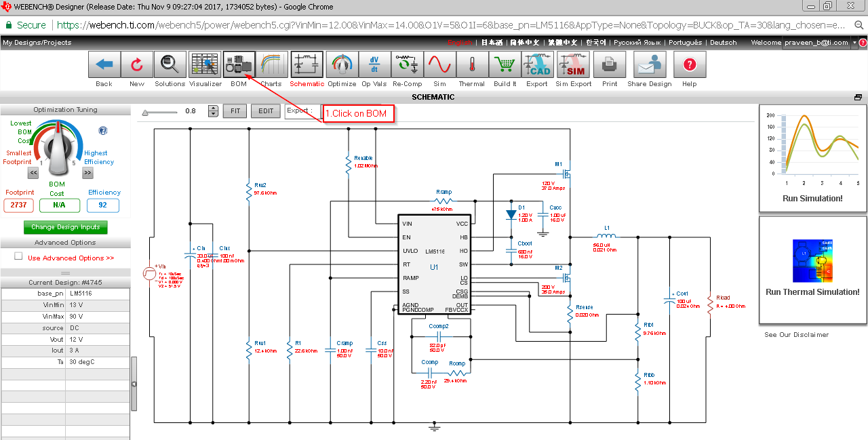Restore the Schematic panel using window icon
868x440 pixels.
(858, 98)
